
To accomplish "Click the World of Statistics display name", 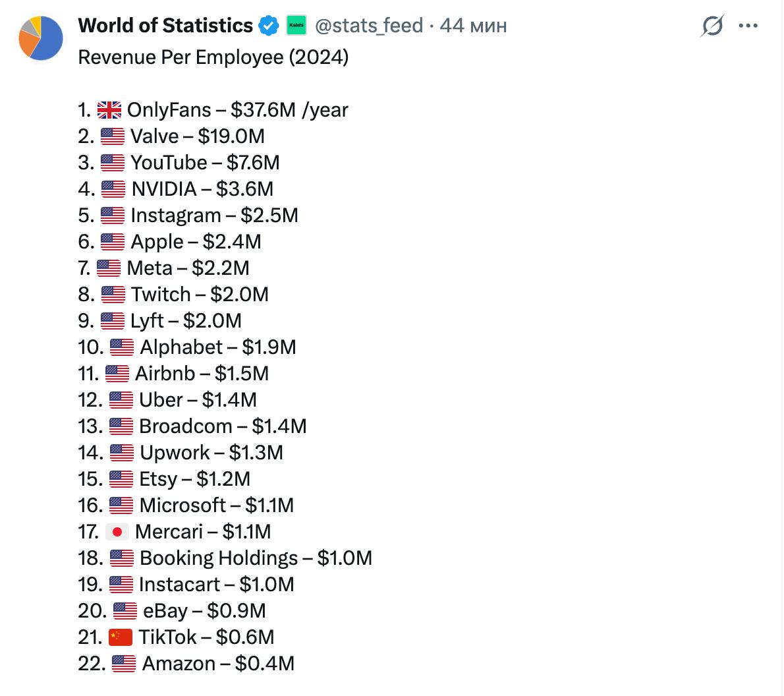I will [165, 26].
